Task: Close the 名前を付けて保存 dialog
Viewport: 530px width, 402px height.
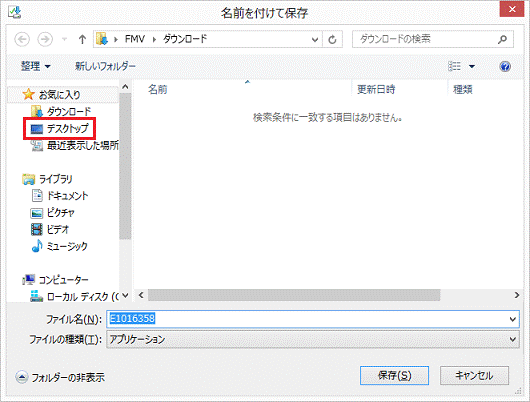Action: coord(512,9)
